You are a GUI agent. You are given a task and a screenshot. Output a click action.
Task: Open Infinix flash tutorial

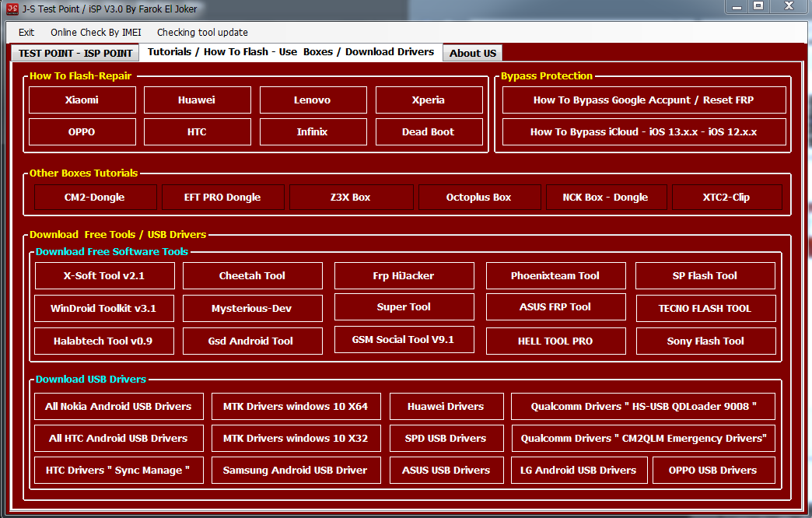pos(313,132)
